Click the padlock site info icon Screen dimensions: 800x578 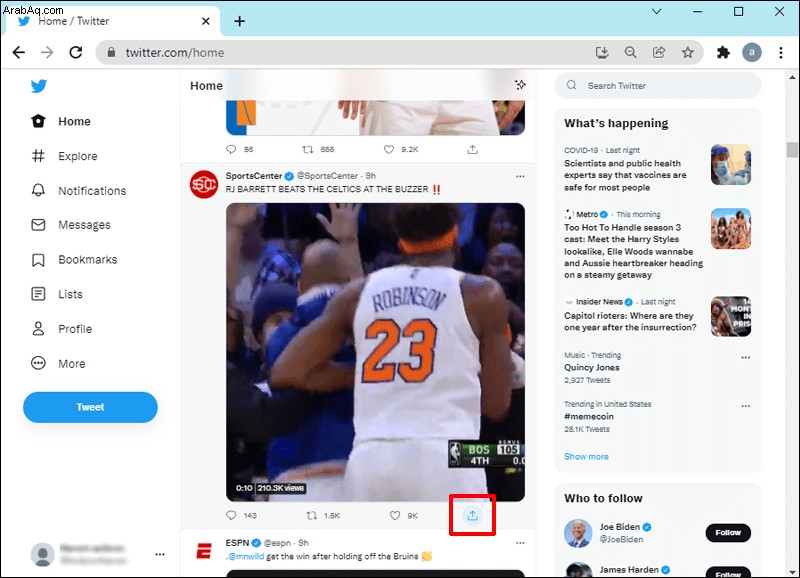(111, 52)
